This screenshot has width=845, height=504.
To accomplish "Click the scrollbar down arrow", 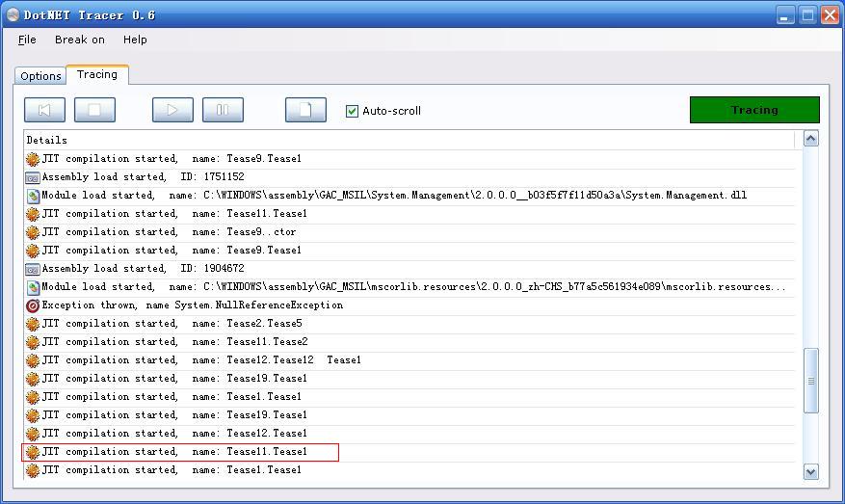I will [x=810, y=472].
